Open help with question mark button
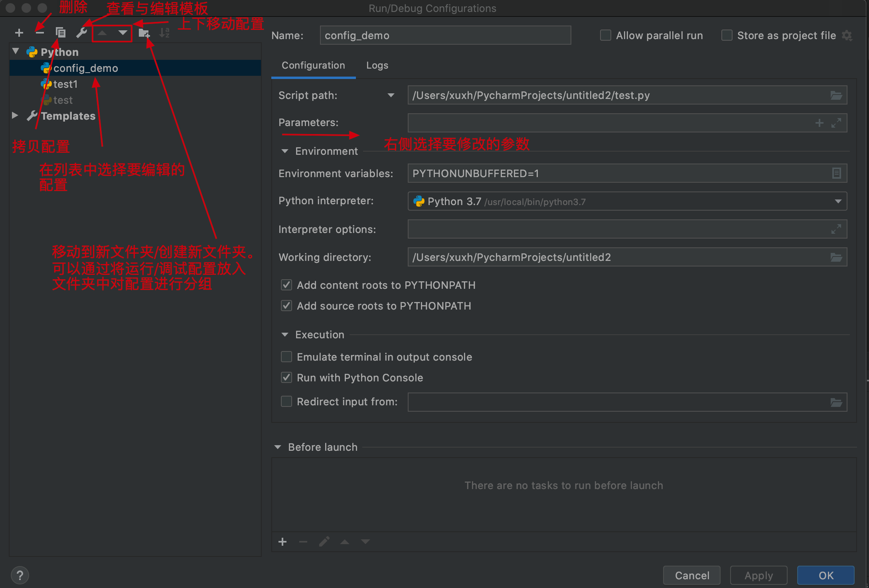The width and height of the screenshot is (869, 588). (x=20, y=575)
